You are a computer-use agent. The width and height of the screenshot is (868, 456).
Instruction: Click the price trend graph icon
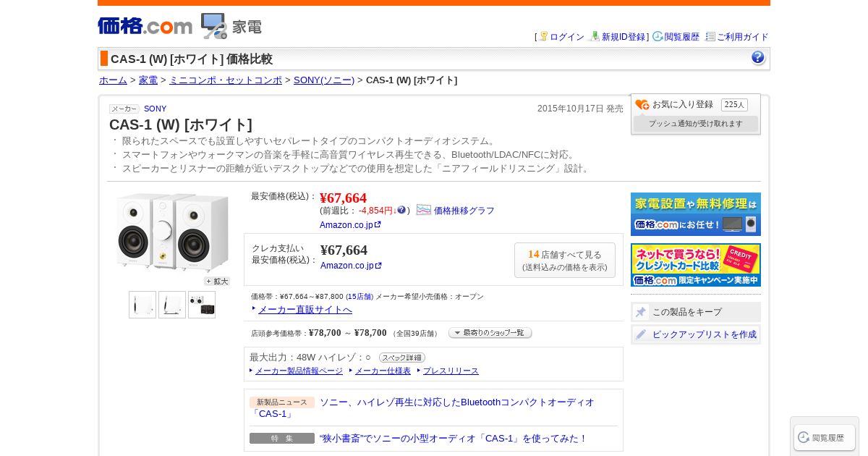(424, 210)
